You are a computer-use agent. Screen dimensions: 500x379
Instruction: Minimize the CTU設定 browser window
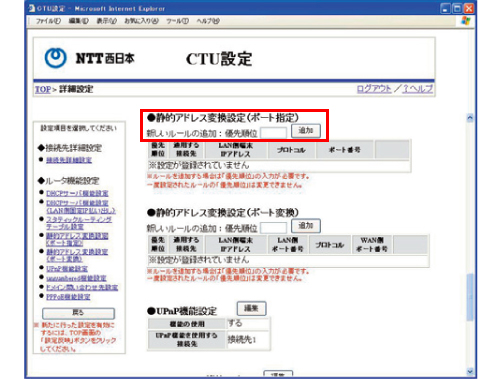click(446, 8)
